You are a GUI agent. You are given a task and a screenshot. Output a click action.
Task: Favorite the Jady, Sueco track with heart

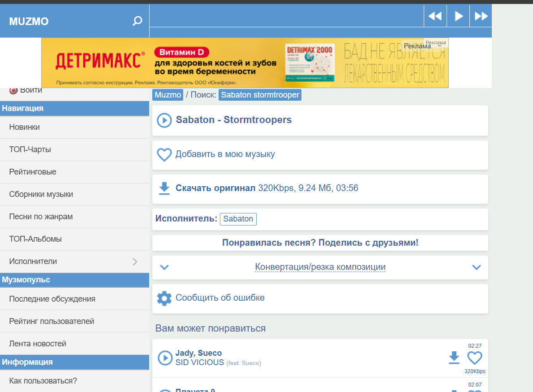[475, 358]
